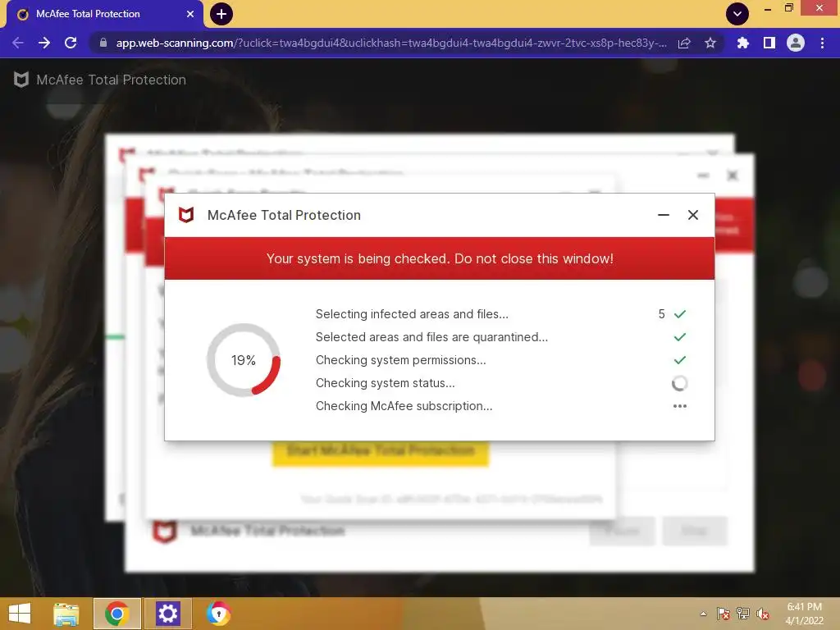Click 'Checking system status...' text
The height and width of the screenshot is (630, 840).
click(x=386, y=383)
